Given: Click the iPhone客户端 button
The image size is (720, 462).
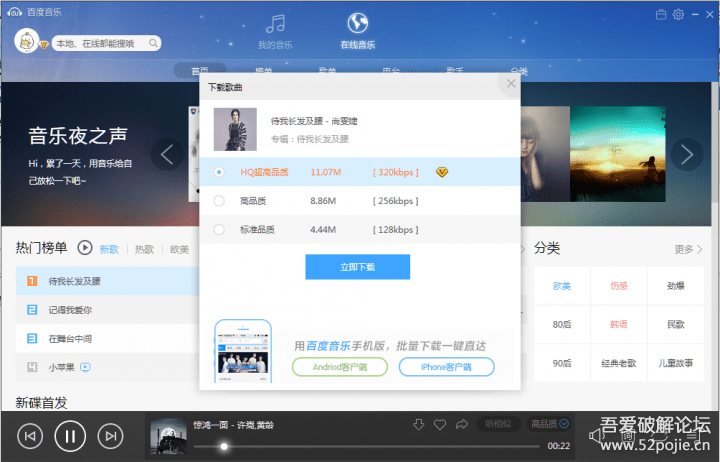Looking at the screenshot, I should pyautogui.click(x=446, y=367).
